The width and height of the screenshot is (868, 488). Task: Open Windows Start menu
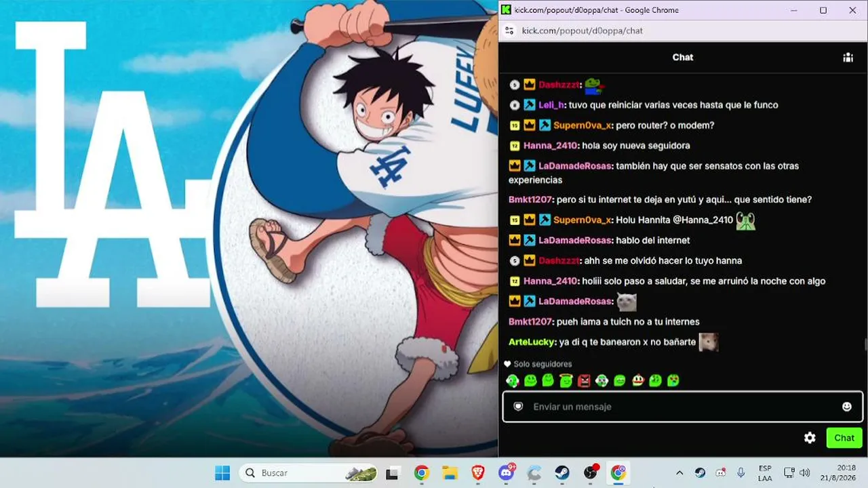(x=222, y=473)
